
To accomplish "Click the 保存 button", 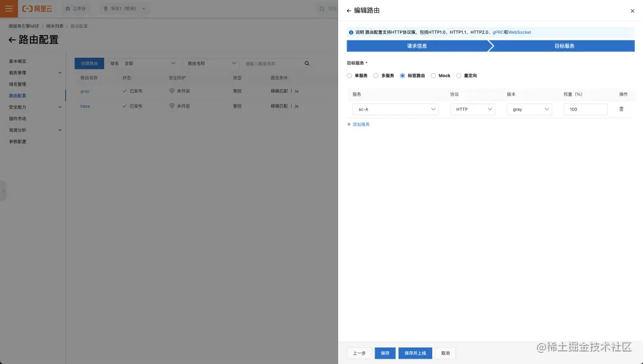I will coord(385,353).
